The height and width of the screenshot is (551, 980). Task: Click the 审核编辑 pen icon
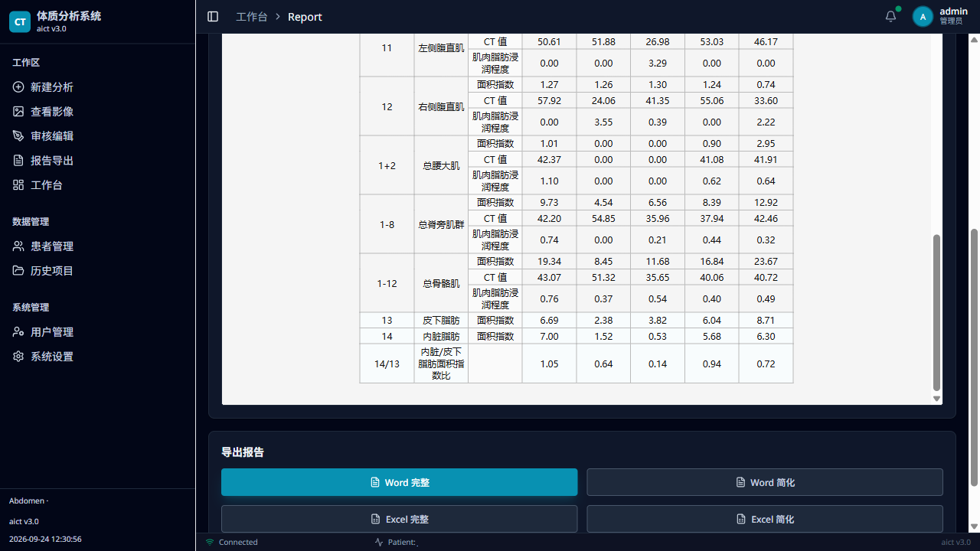[x=18, y=136]
